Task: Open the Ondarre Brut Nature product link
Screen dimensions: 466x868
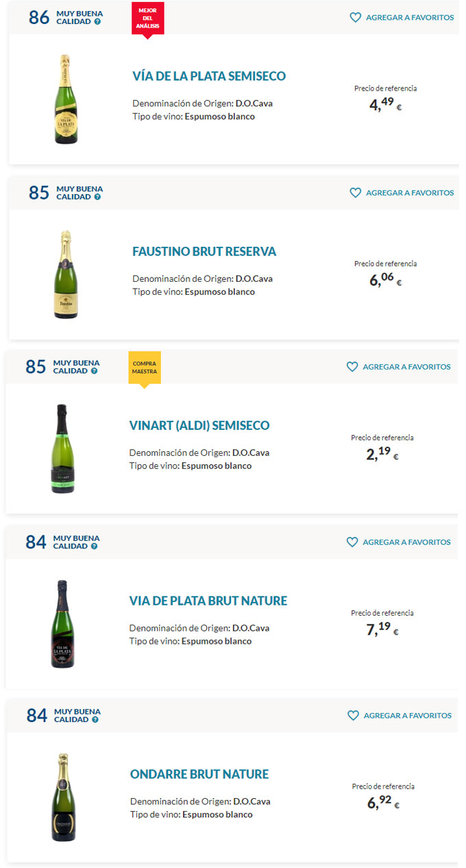Action: click(199, 775)
